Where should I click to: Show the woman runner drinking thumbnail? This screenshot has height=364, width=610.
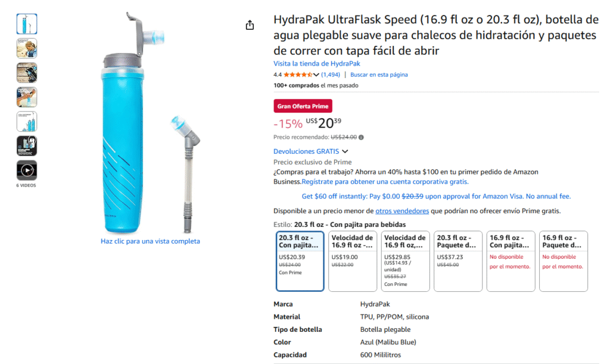27,48
